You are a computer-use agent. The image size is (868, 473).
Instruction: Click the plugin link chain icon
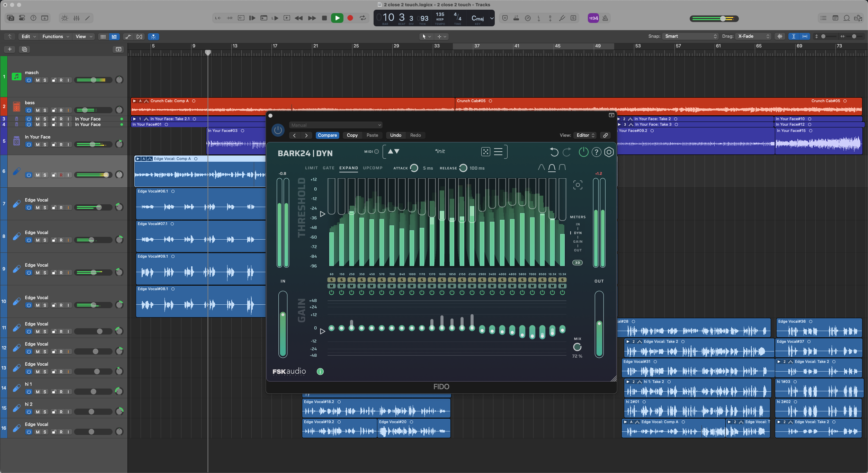click(606, 135)
